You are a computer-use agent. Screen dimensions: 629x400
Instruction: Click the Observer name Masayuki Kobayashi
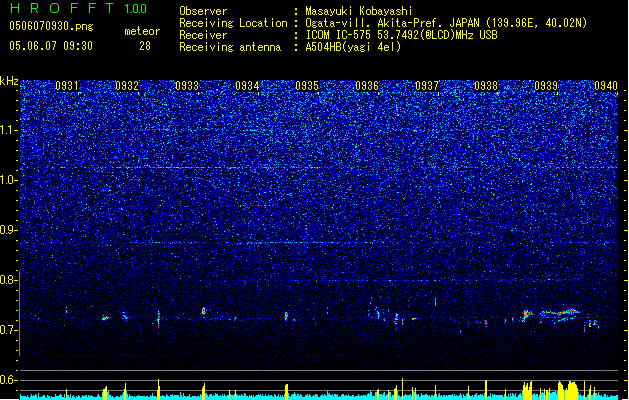[x=359, y=11]
